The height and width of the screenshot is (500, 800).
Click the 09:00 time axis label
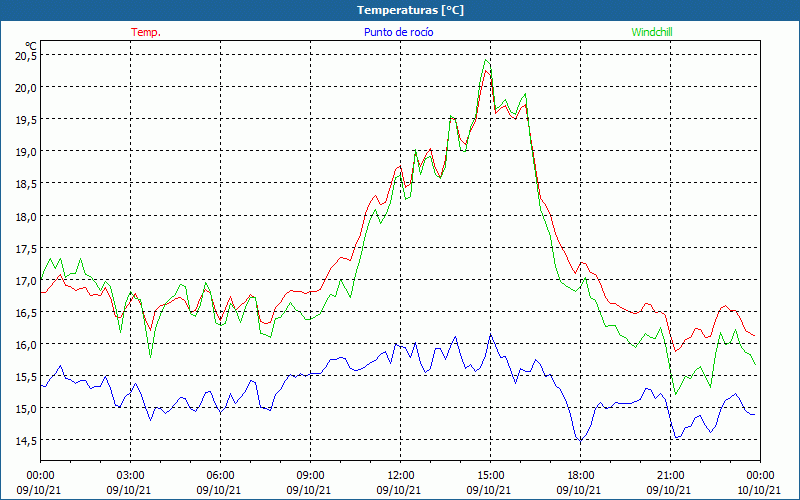click(310, 476)
